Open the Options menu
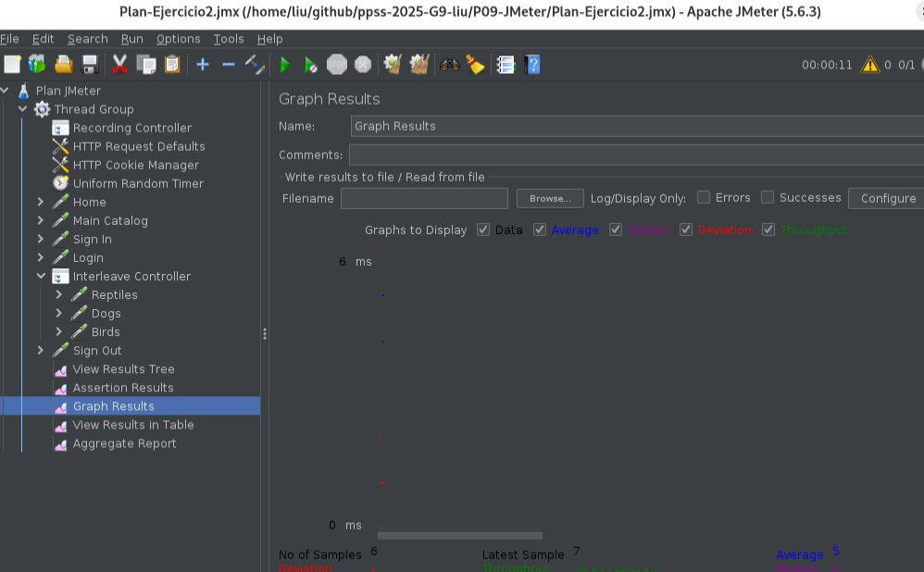924x572 pixels. (x=179, y=39)
